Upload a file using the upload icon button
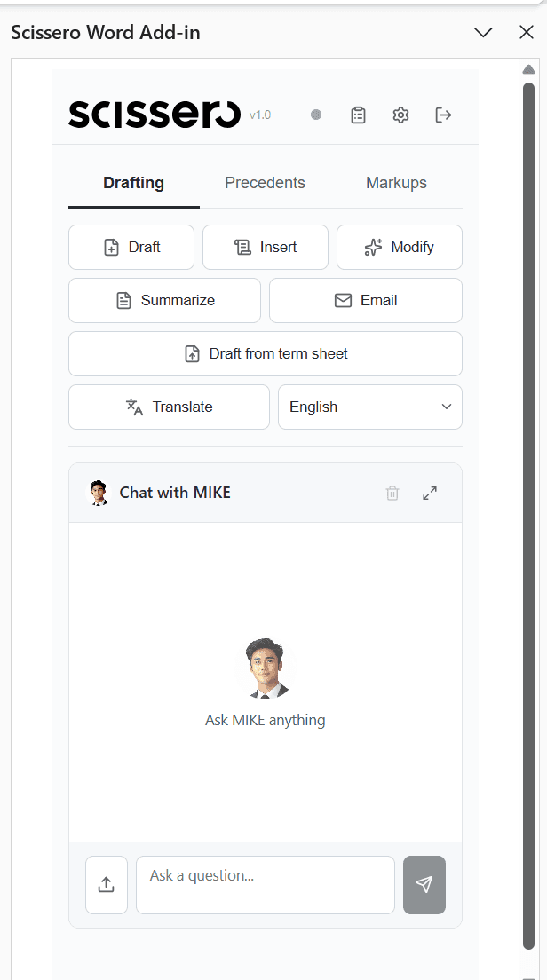Viewport: 547px width, 980px height. click(x=107, y=885)
